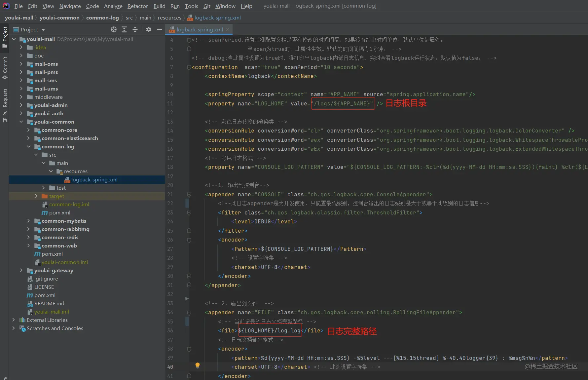Place cursor on contextName line 8

(261, 76)
